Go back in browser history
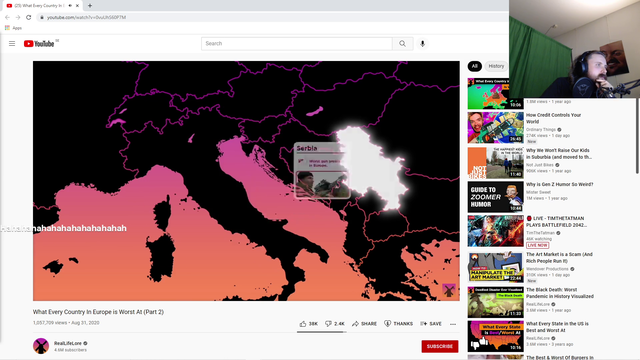 click(x=7, y=17)
